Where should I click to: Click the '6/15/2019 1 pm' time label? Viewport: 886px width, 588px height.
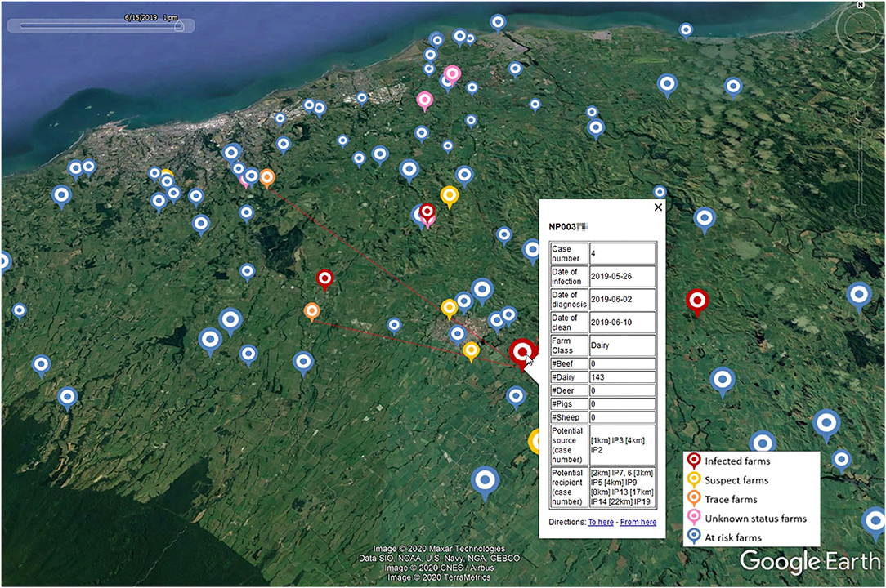[151, 17]
